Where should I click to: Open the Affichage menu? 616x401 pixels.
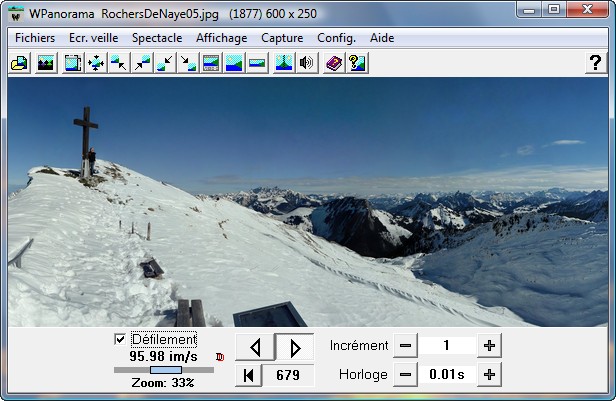point(221,37)
